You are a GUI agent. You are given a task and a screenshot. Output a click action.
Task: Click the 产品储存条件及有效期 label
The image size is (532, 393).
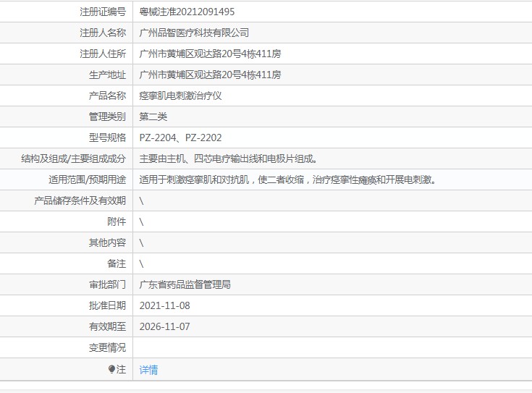pyautogui.click(x=80, y=200)
